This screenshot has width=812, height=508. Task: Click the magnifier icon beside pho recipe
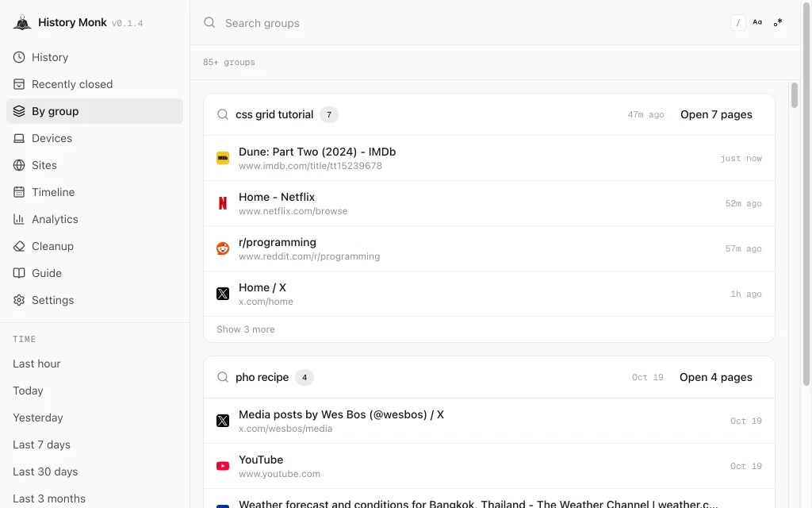pyautogui.click(x=223, y=377)
